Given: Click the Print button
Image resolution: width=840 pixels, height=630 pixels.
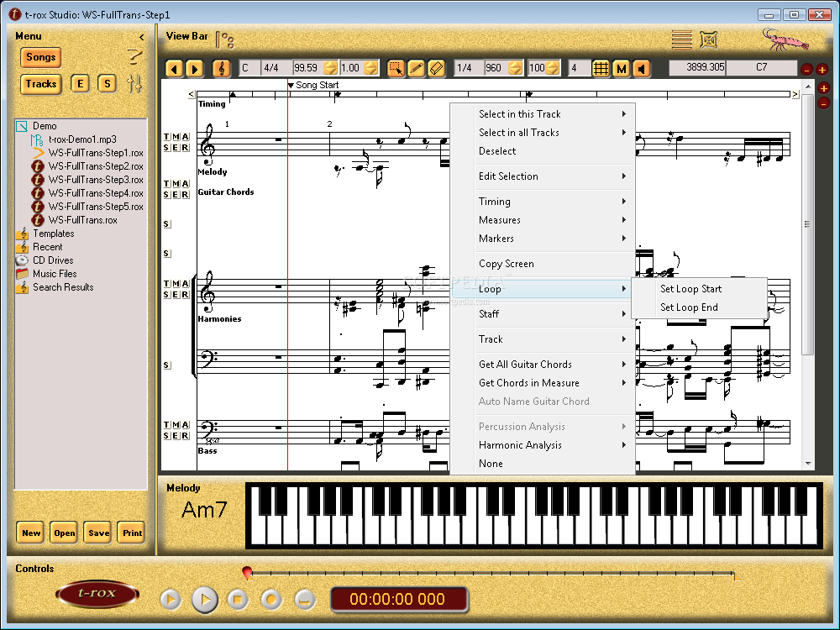Looking at the screenshot, I should click(132, 533).
